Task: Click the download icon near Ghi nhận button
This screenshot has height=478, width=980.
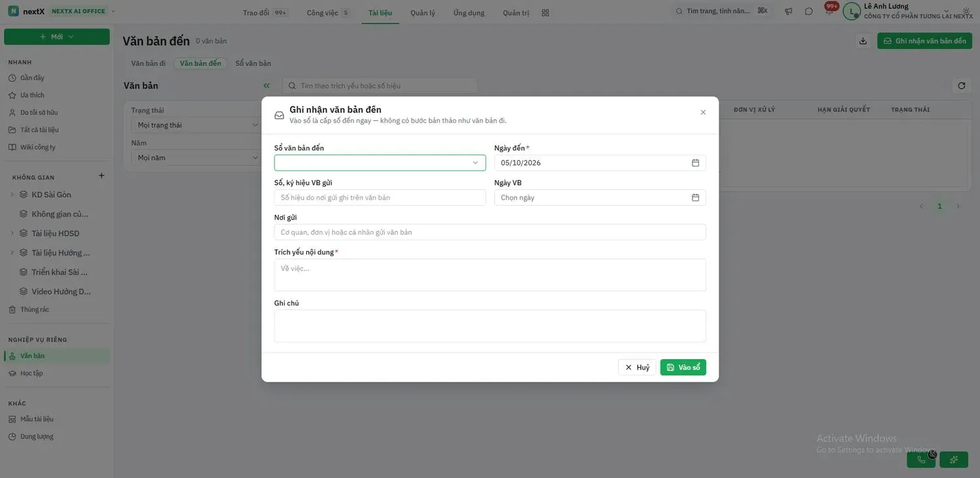Action: click(x=863, y=41)
